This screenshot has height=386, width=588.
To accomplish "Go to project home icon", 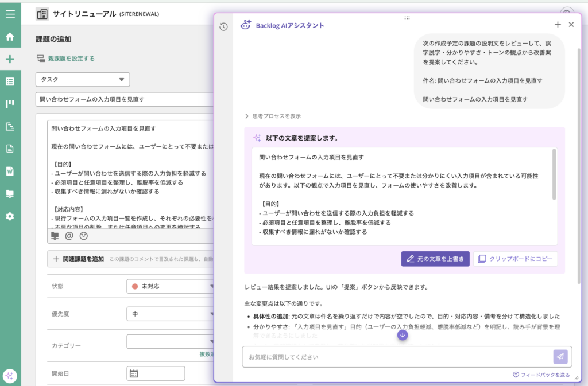I will coord(10,37).
